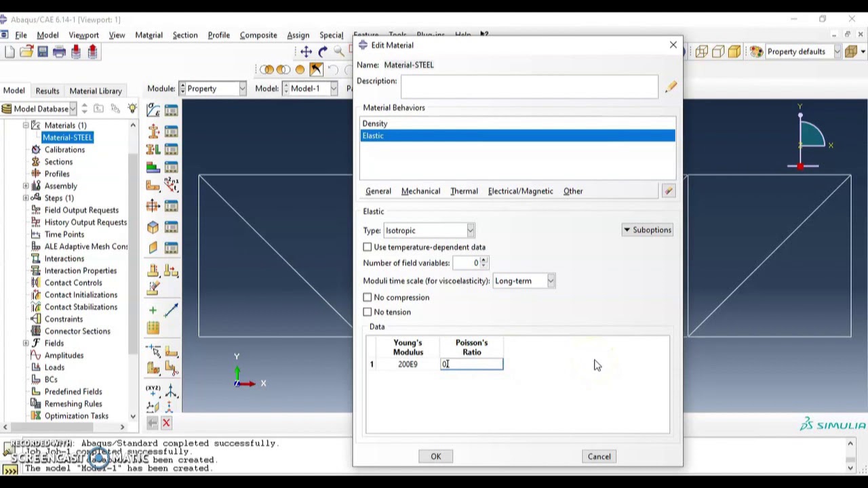Toggle the No compression checkbox
The width and height of the screenshot is (868, 488).
pyautogui.click(x=368, y=298)
